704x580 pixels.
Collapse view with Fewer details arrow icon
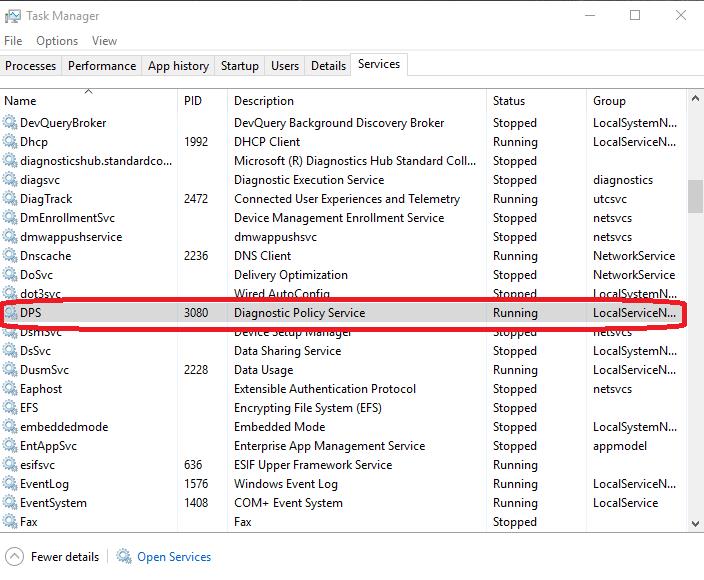click(14, 557)
